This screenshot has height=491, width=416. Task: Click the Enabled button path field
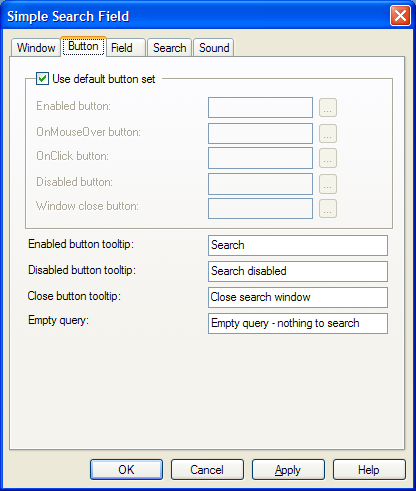[x=260, y=108]
